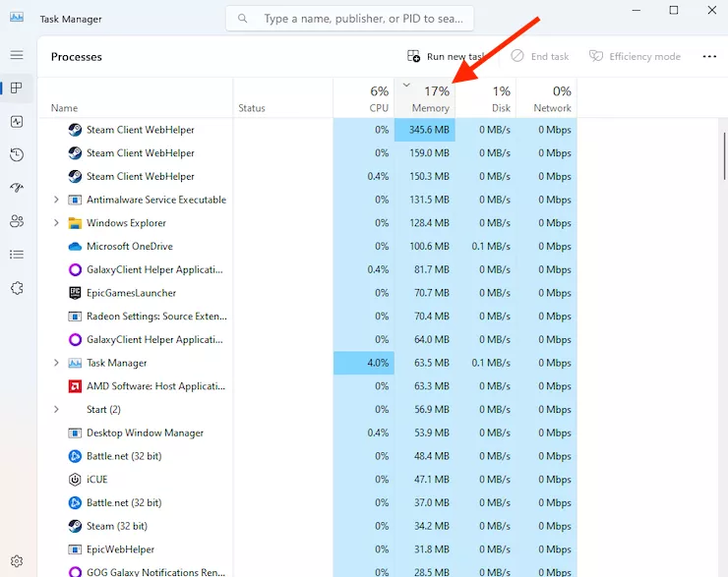
Task: Expand the Antimalware Service Executable row
Action: pos(56,200)
